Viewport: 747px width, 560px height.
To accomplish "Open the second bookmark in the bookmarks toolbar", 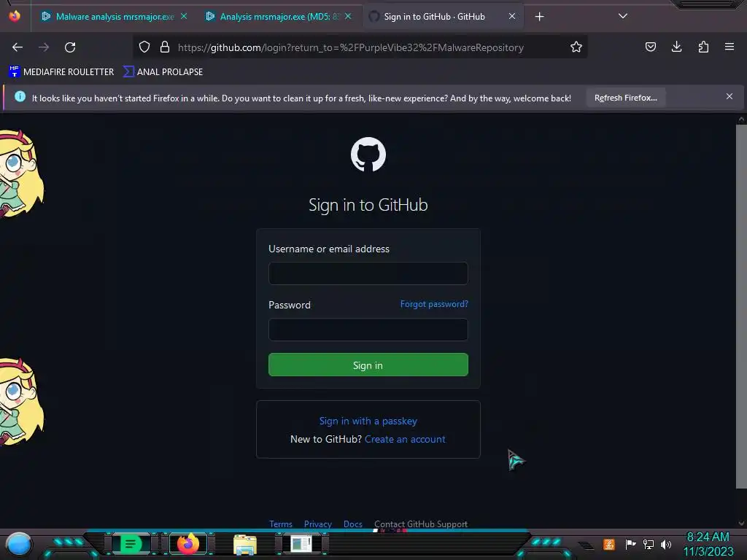I will pyautogui.click(x=163, y=72).
